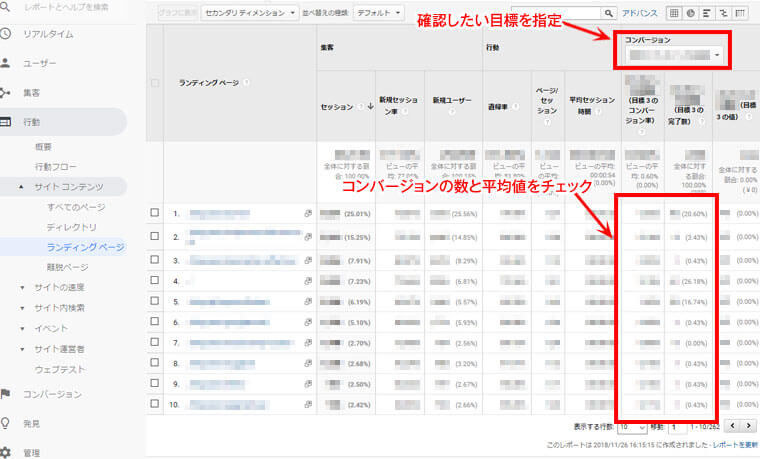
Task: Tick the select-all header checkbox
Action: click(x=155, y=83)
